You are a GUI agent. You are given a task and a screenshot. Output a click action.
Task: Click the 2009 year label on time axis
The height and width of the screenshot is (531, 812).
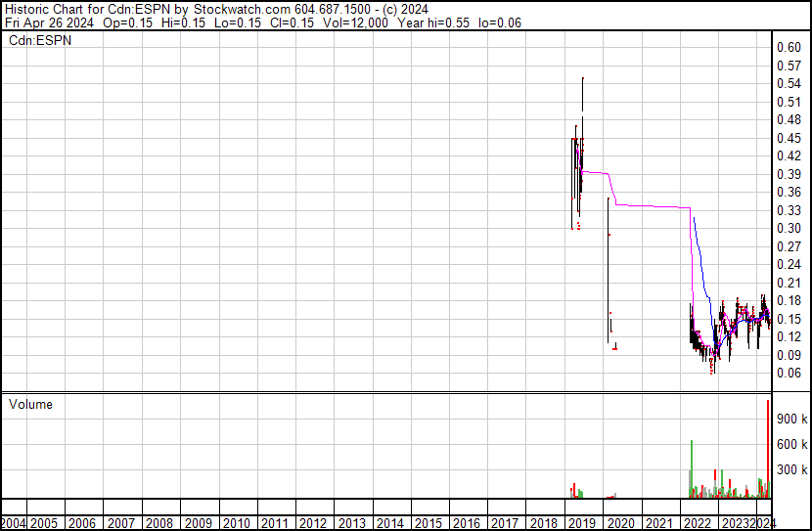198,523
